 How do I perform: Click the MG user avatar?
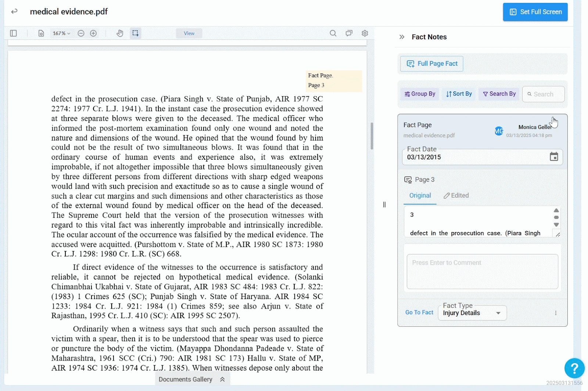click(499, 131)
